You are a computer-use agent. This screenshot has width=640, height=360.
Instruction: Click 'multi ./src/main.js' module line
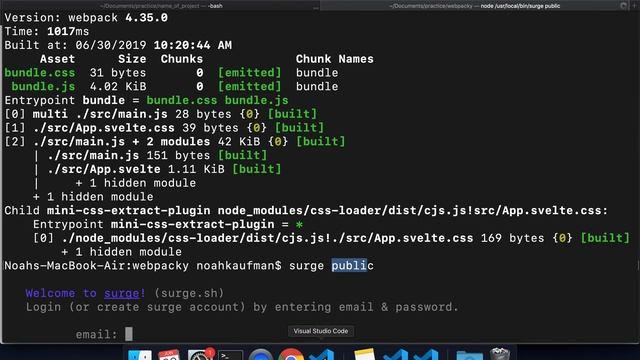click(x=100, y=114)
